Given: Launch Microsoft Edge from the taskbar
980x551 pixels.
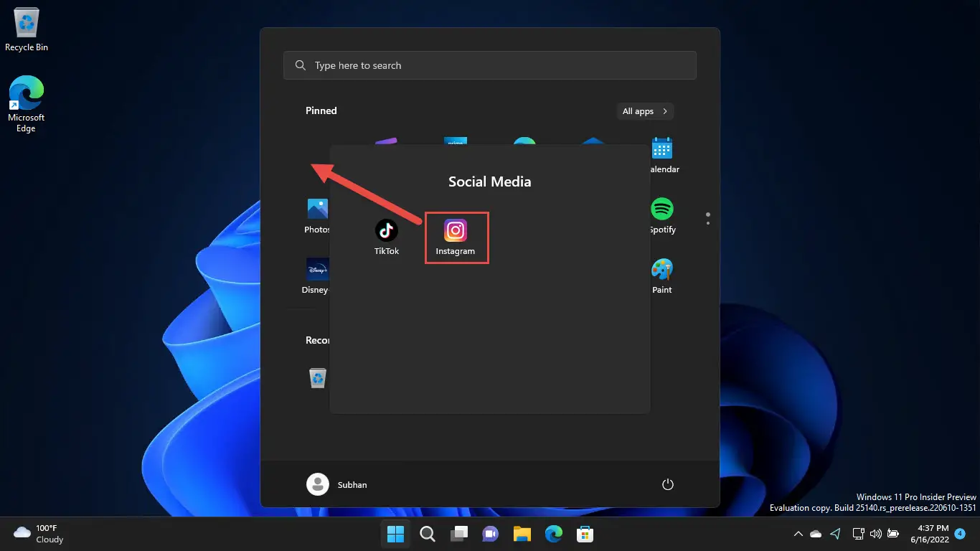Looking at the screenshot, I should click(553, 534).
